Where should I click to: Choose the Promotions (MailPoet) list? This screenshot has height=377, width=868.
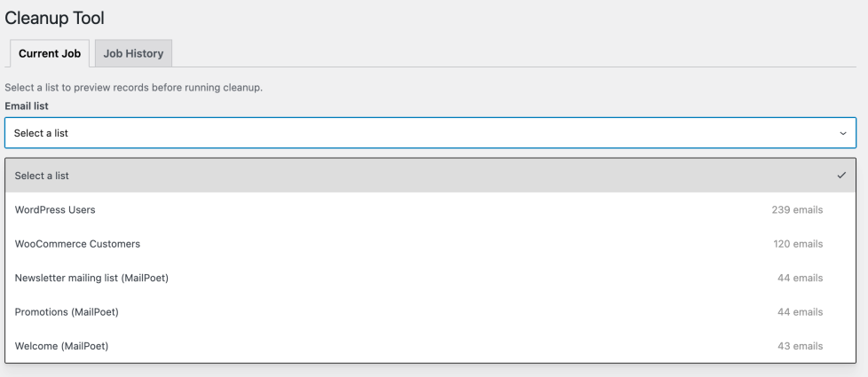(x=67, y=312)
